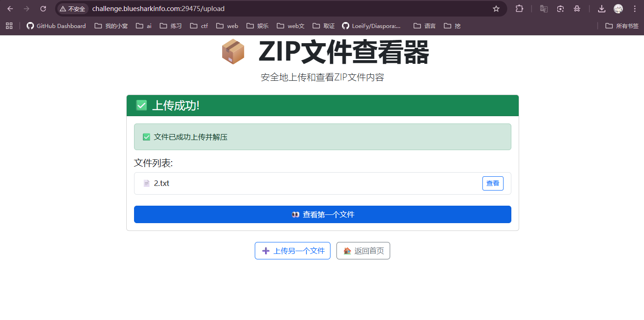Open the browser extensions puzzle icon
Image resolution: width=644 pixels, height=320 pixels.
click(x=519, y=9)
